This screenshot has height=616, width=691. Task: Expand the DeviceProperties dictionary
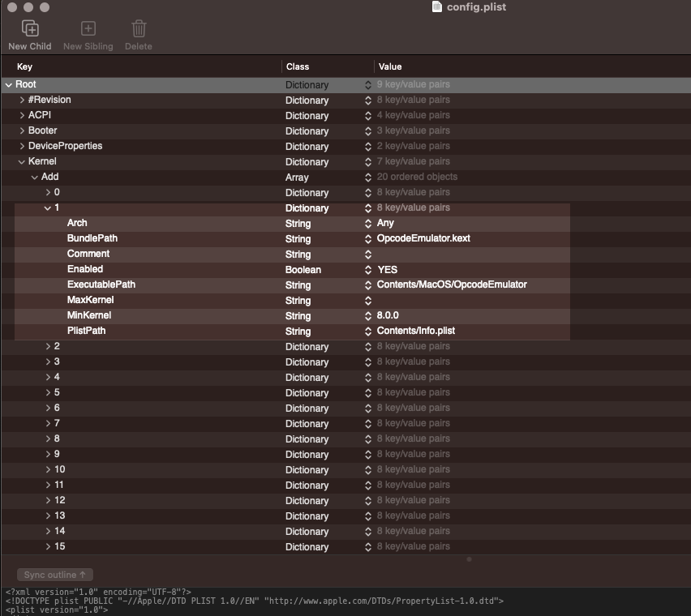[22, 147]
